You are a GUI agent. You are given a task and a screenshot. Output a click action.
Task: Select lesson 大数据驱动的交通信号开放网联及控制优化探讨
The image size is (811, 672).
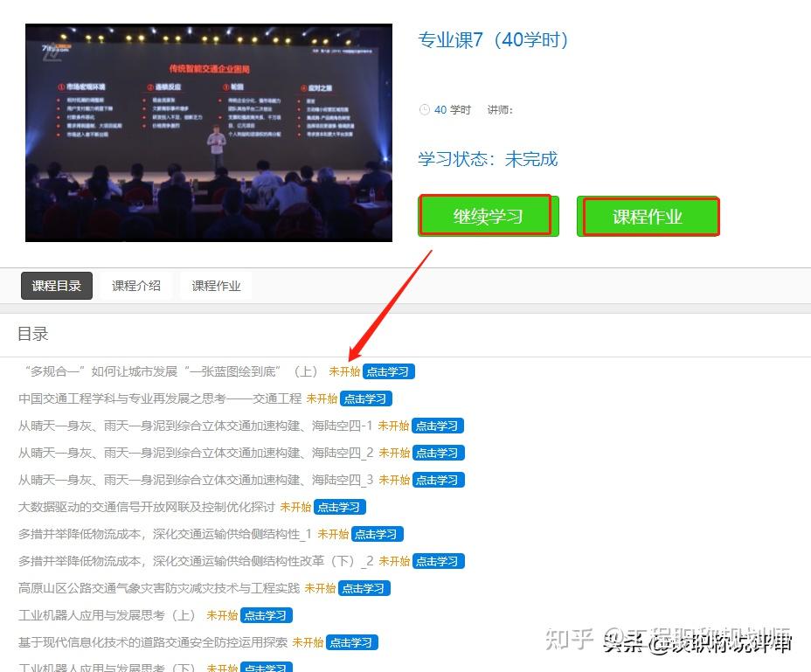(146, 507)
